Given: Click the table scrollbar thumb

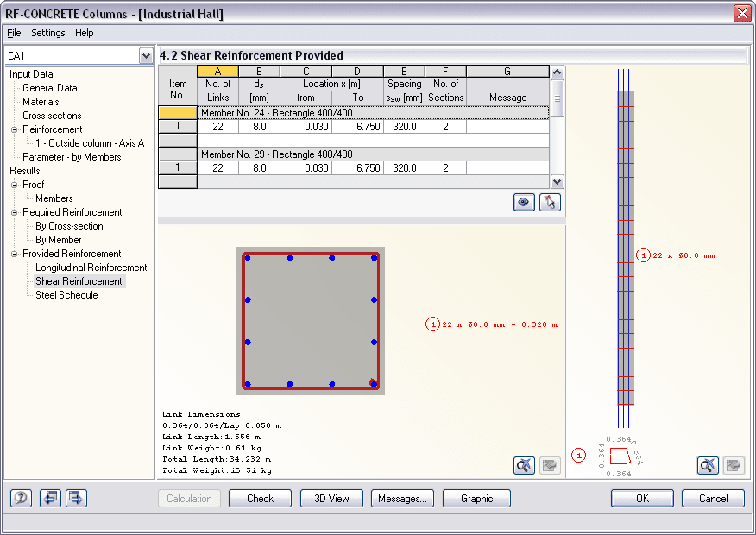Looking at the screenshot, I should [557, 98].
